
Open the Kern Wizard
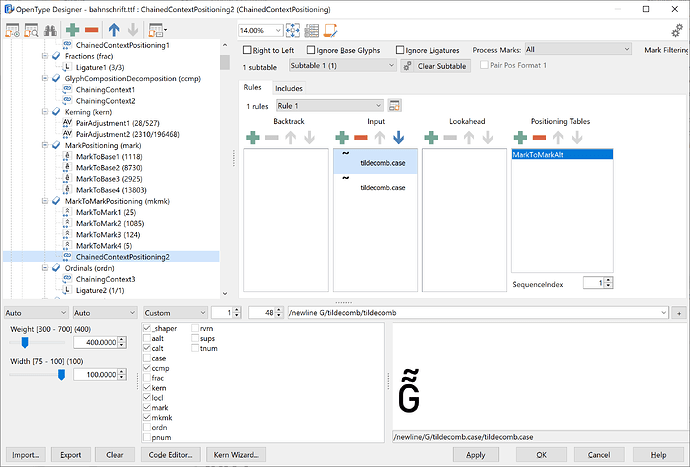click(x=237, y=454)
